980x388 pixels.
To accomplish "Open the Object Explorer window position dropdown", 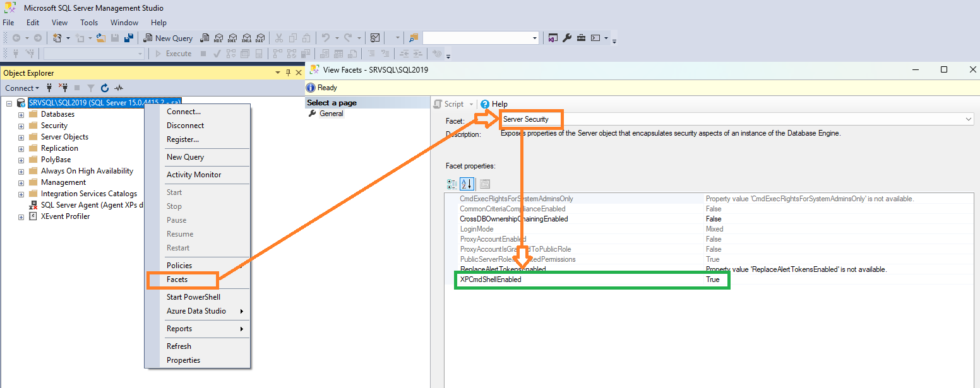I will (277, 73).
